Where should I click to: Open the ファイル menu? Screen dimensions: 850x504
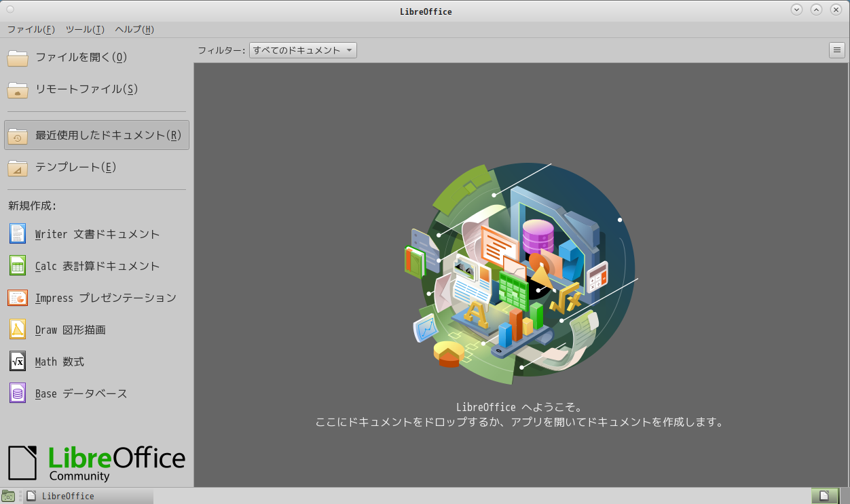point(31,29)
